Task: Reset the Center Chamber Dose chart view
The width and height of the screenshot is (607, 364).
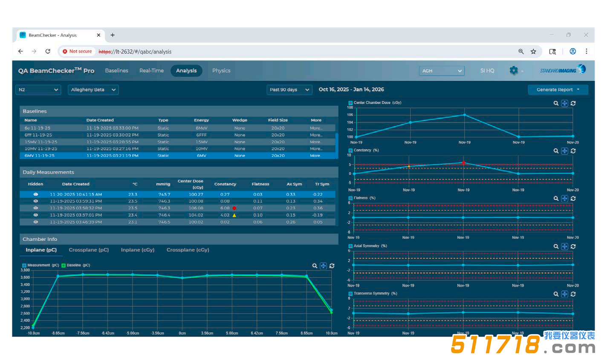Action: pos(573,103)
